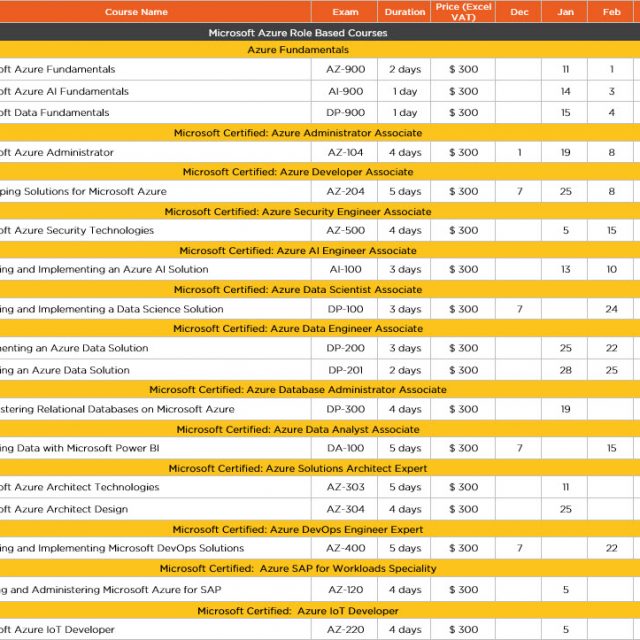Screen dimensions: 640x640
Task: Select the Price (Excel VAT) column header
Action: tap(463, 12)
